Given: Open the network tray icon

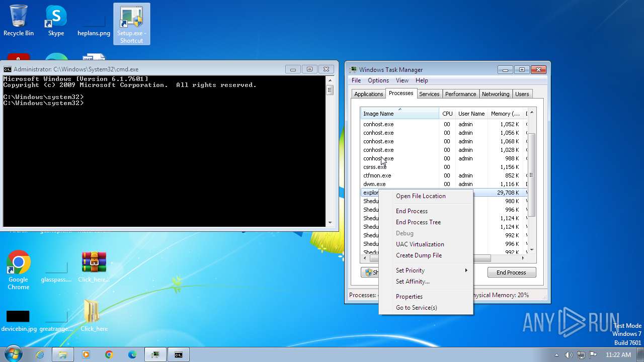Looking at the screenshot, I should click(x=581, y=355).
